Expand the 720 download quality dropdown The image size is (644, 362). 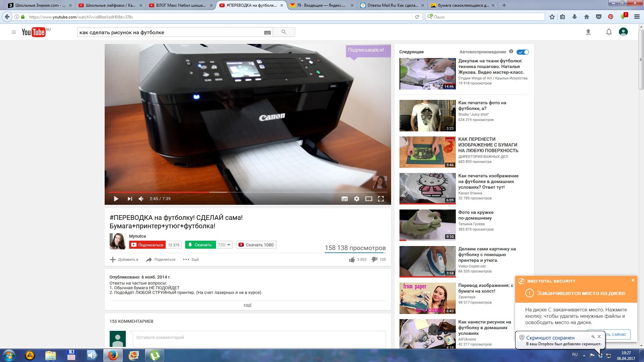[224, 245]
